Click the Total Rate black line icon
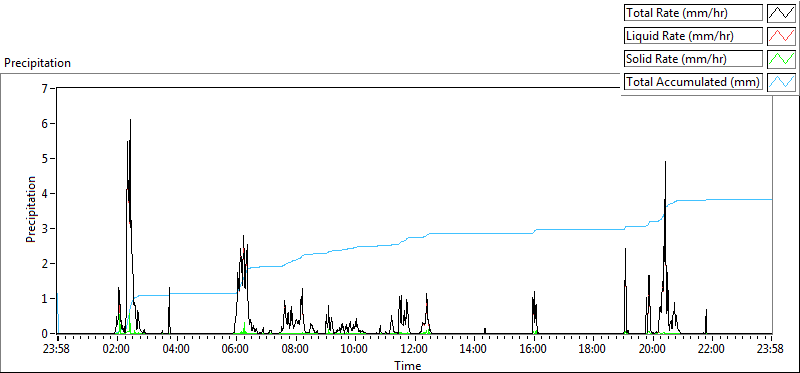The image size is (800, 373). click(x=782, y=13)
